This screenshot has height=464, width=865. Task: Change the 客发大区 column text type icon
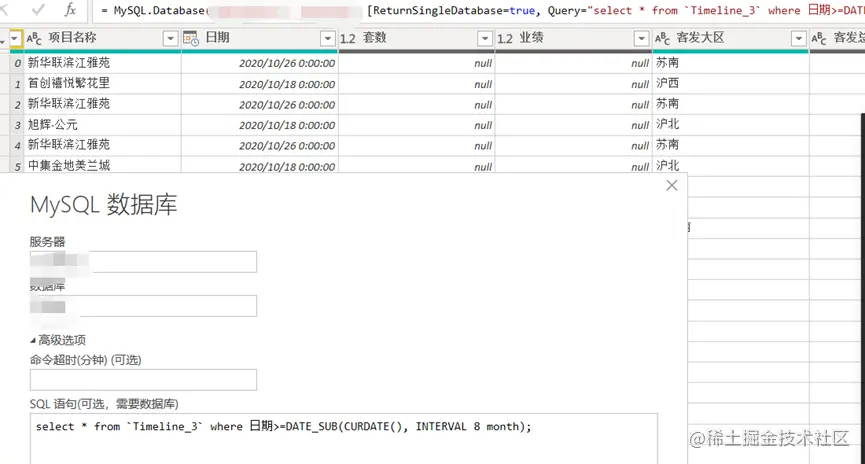coord(662,38)
